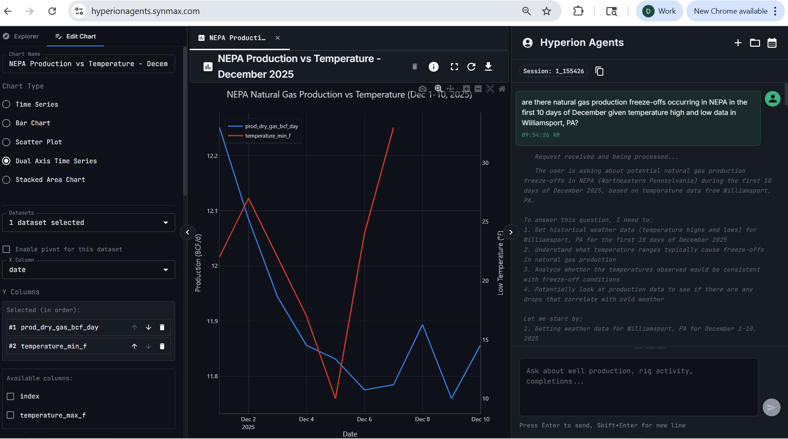Show chart info icon
The width and height of the screenshot is (788, 439).
pyautogui.click(x=434, y=67)
